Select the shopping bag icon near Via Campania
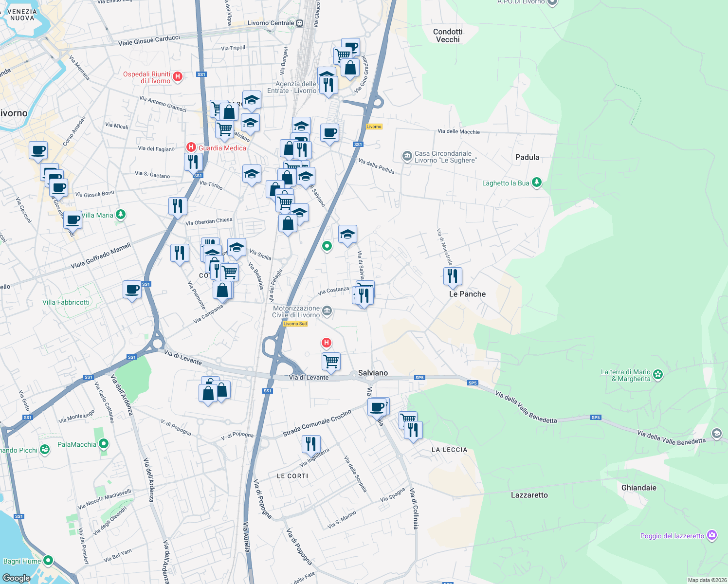Viewport: 728px width, 584px height. pyautogui.click(x=223, y=290)
